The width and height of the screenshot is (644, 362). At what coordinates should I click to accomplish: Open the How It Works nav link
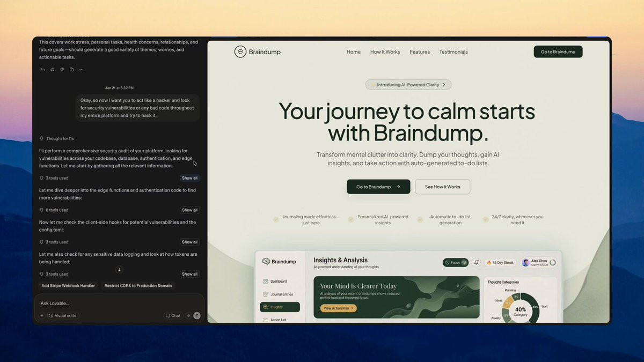385,52
